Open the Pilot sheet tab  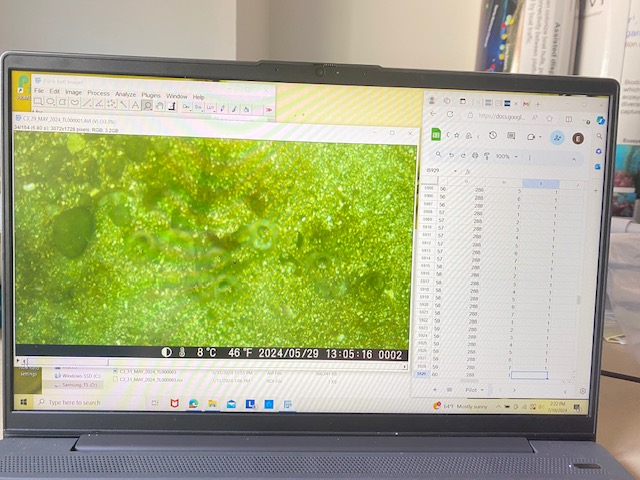(473, 390)
